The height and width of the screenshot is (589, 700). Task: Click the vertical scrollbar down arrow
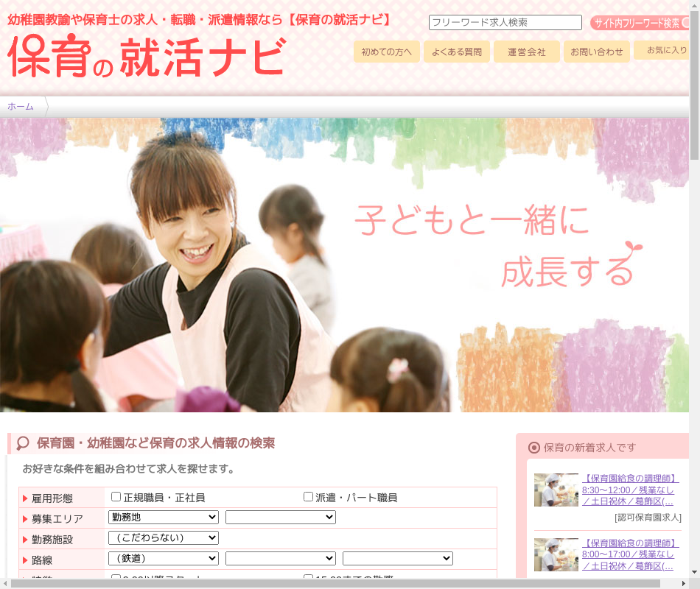coord(694,571)
